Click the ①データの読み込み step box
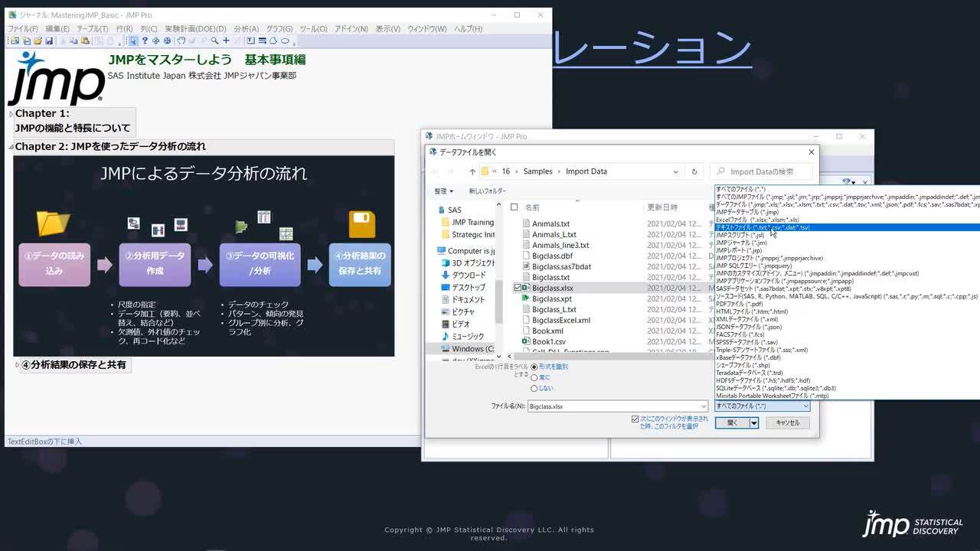This screenshot has height=551, width=980. tap(54, 264)
